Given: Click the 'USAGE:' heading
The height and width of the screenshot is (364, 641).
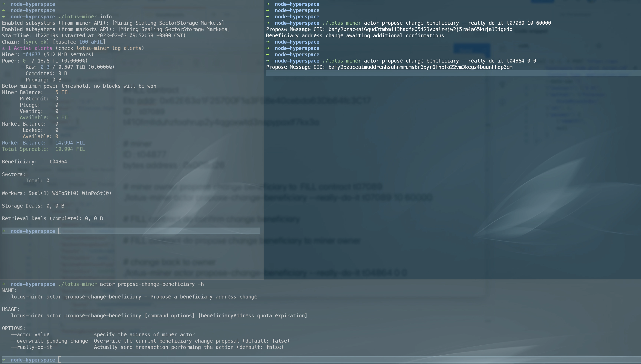Looking at the screenshot, I should coord(11,310).
